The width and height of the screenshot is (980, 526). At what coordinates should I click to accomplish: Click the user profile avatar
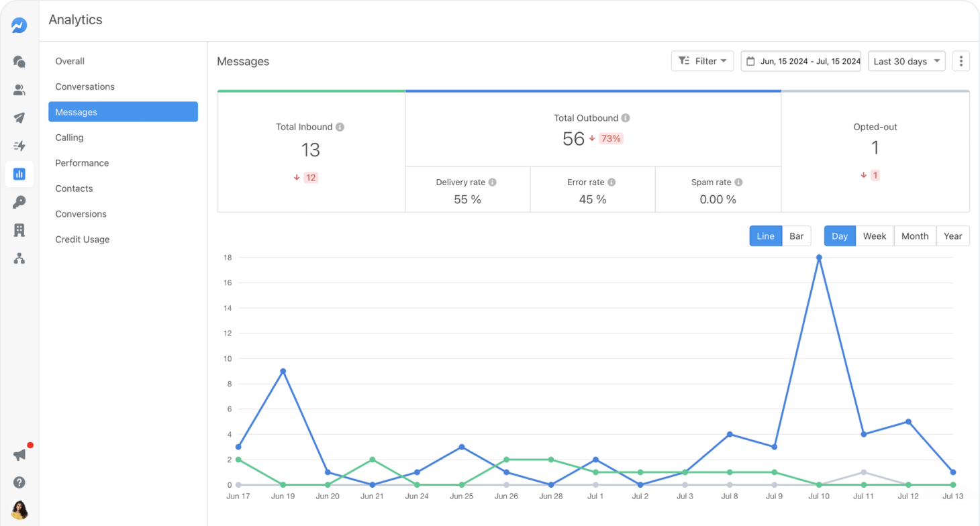point(19,510)
